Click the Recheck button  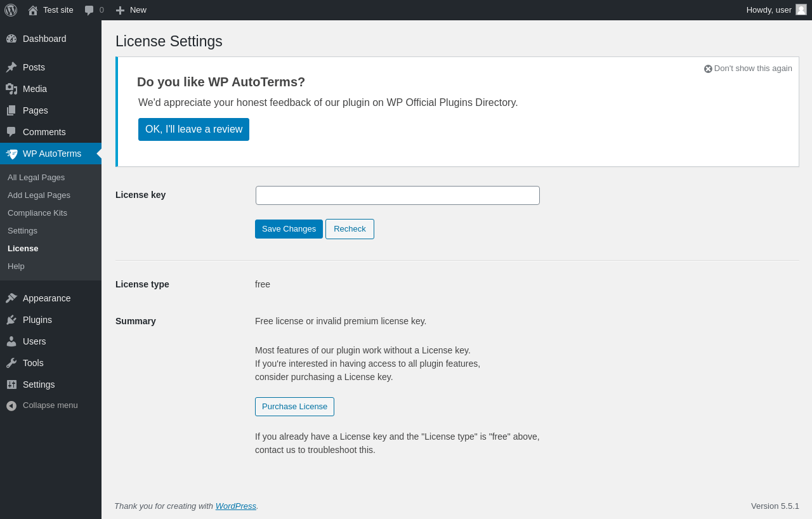click(350, 229)
